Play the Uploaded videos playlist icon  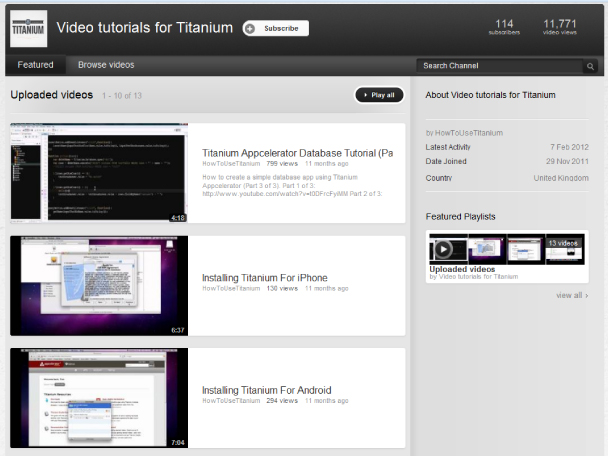tap(443, 249)
